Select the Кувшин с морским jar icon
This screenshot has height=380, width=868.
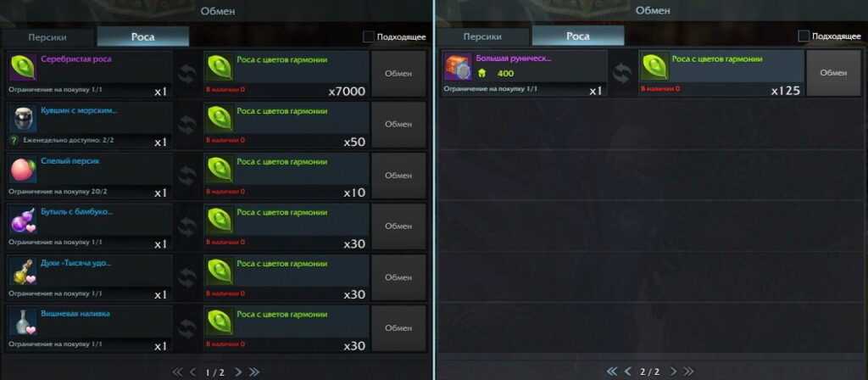[x=23, y=119]
